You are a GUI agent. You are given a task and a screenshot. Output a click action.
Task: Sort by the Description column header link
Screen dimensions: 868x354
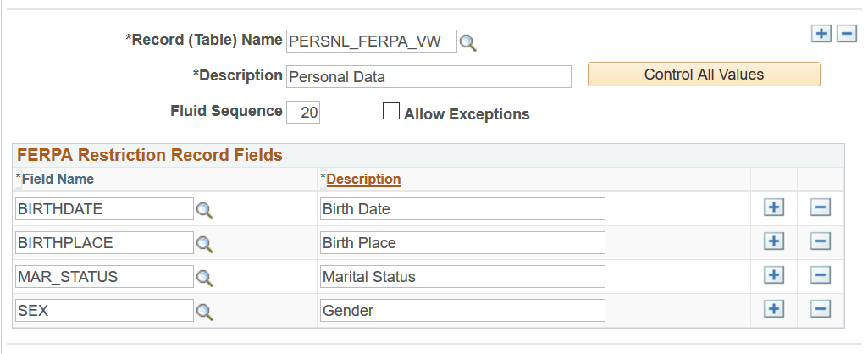coord(363,179)
